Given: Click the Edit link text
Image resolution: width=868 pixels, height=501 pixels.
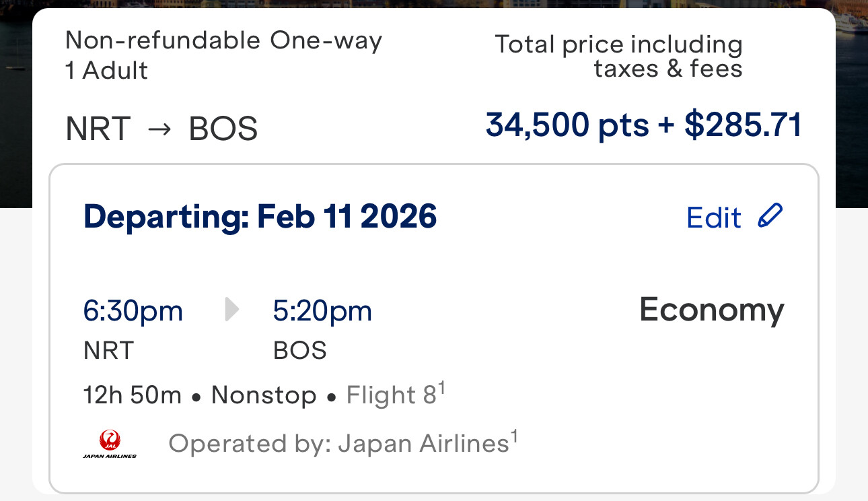Looking at the screenshot, I should [713, 218].
